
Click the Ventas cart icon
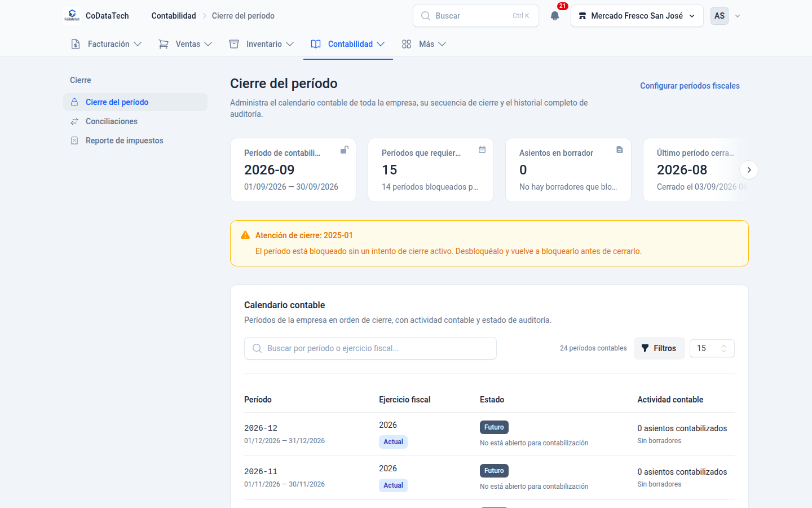tap(164, 44)
